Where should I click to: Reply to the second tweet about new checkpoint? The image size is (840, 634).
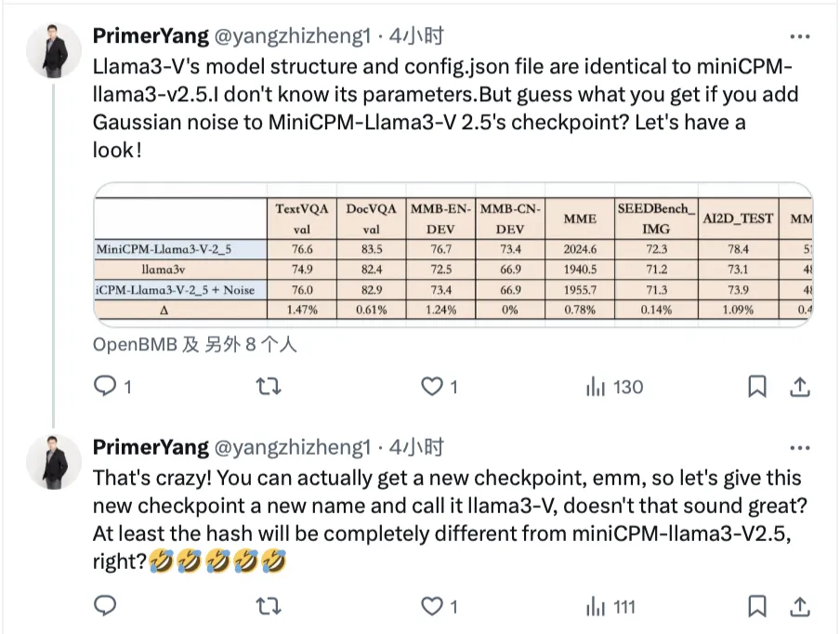click(x=106, y=606)
